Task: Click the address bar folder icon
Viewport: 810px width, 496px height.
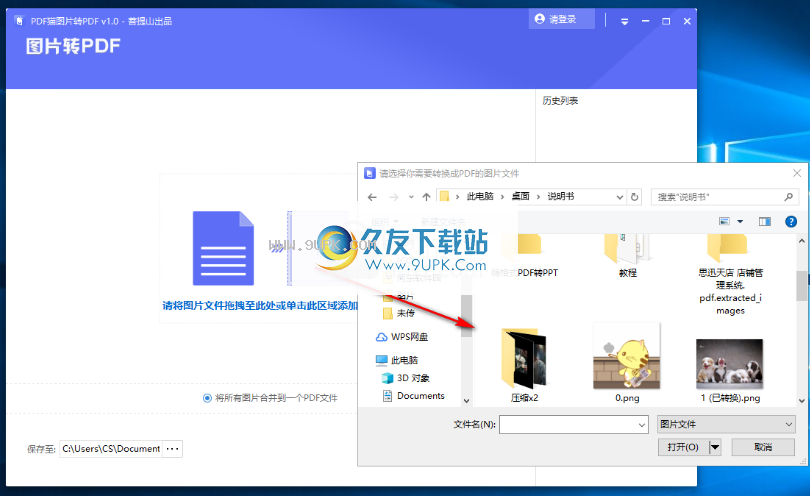Action: click(444, 196)
